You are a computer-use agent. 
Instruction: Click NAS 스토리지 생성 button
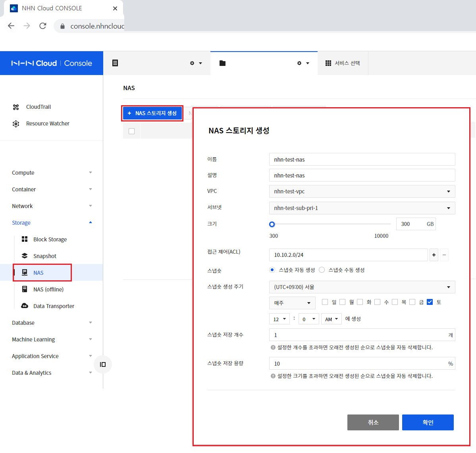(x=152, y=113)
